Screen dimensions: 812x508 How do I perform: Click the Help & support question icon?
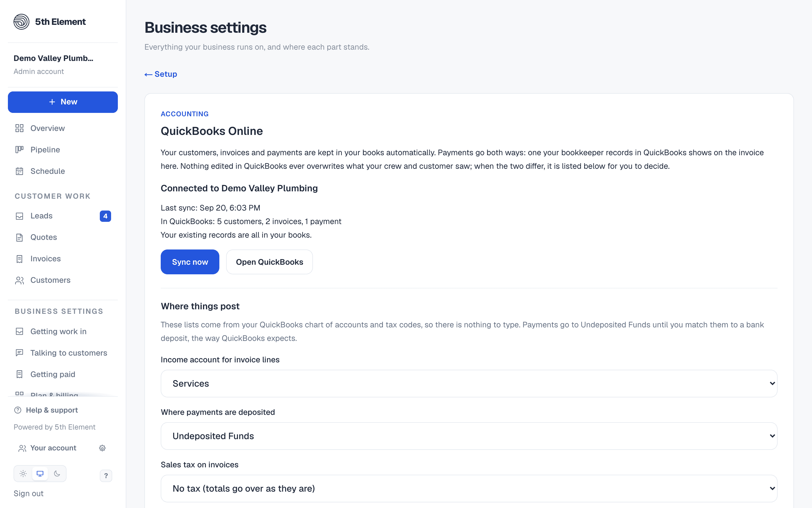tap(18, 410)
